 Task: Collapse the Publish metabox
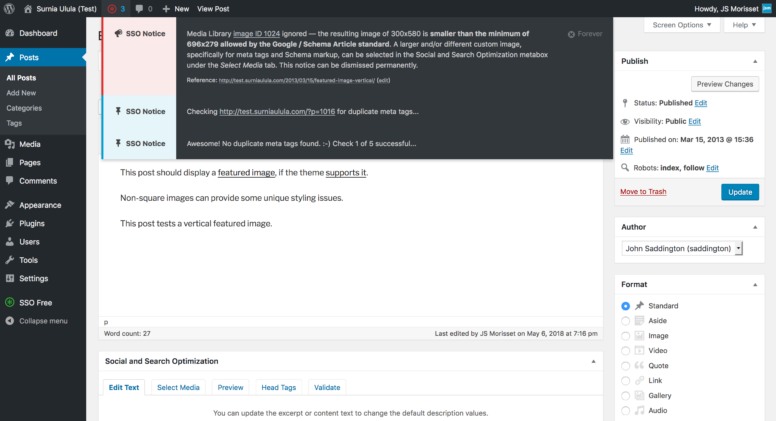[x=755, y=61]
